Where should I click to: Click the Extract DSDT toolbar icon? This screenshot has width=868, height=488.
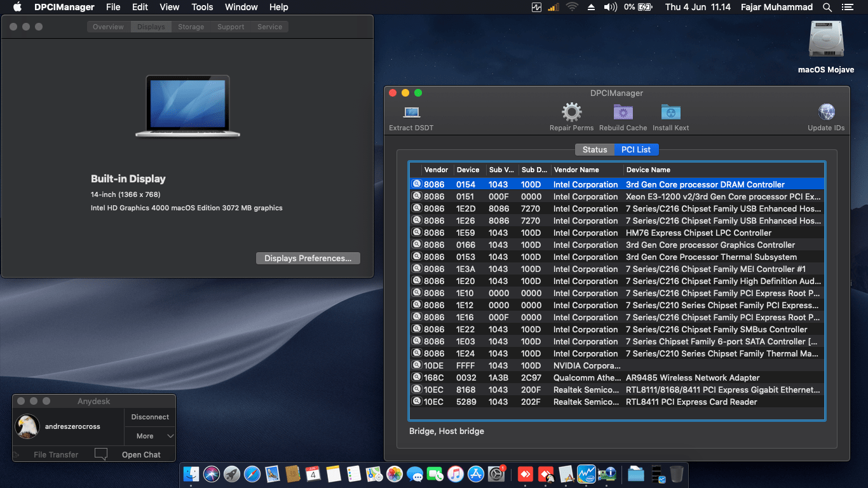[412, 112]
